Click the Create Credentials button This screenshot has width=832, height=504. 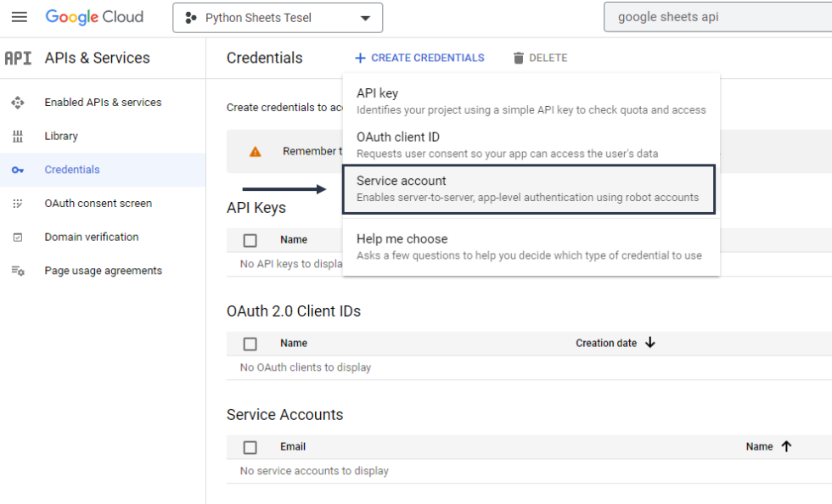tap(419, 59)
